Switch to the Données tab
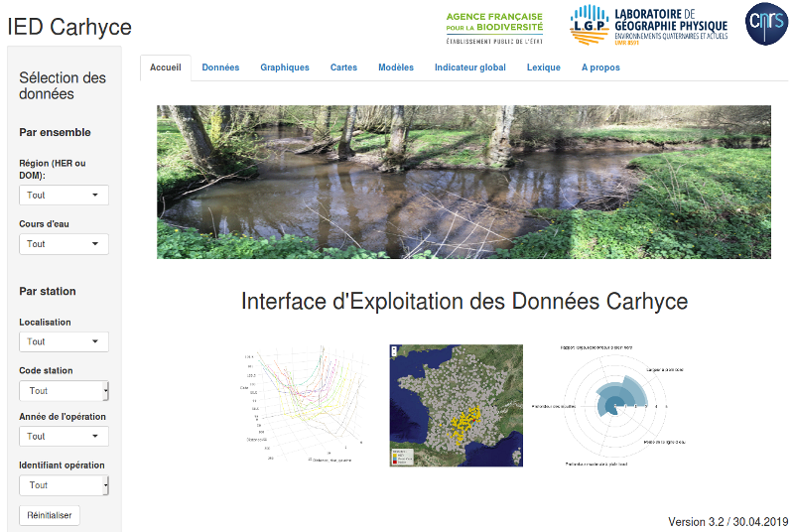This screenshot has width=794, height=532. click(220, 67)
